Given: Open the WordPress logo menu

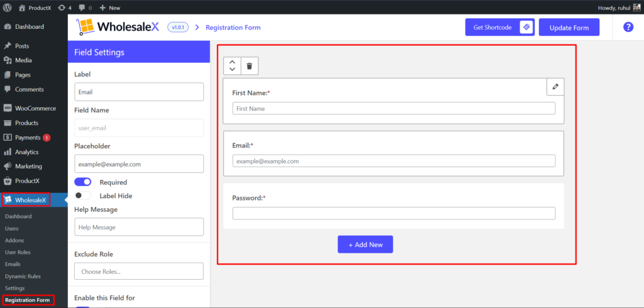Looking at the screenshot, I should (7, 8).
